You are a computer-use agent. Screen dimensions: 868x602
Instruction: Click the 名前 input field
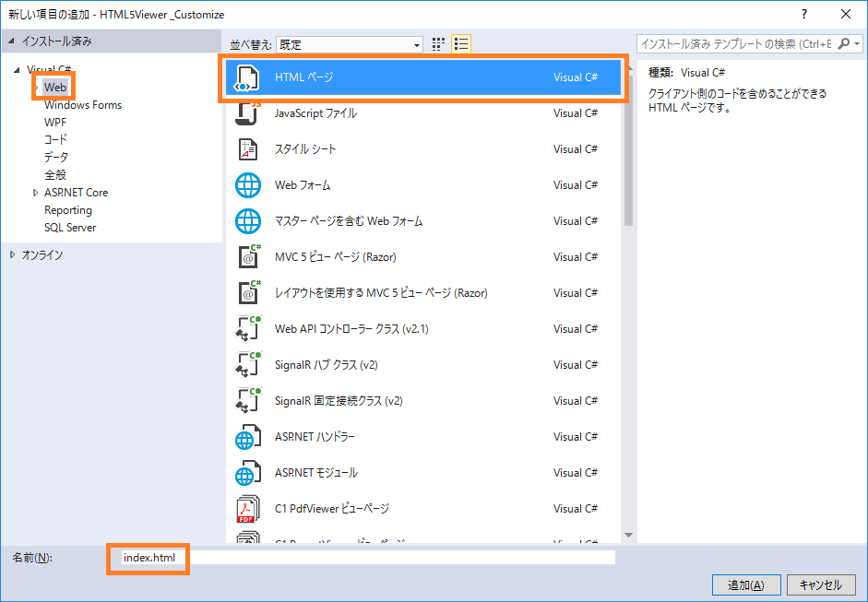click(x=368, y=558)
